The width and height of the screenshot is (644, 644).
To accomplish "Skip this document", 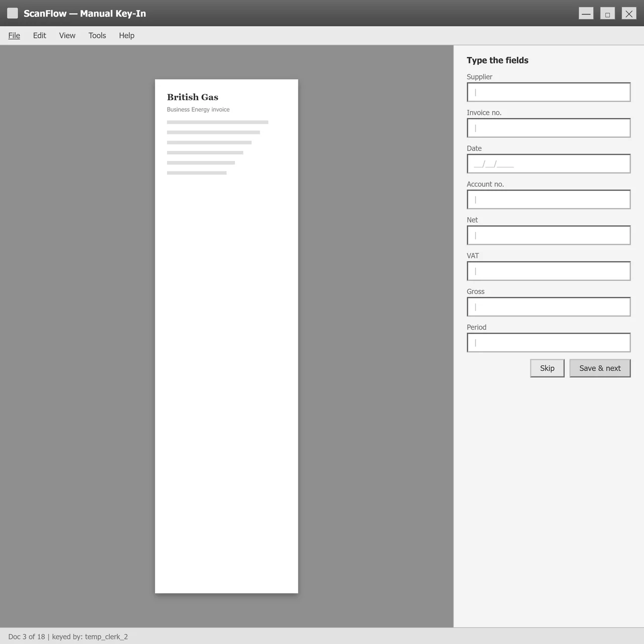I will [547, 368].
